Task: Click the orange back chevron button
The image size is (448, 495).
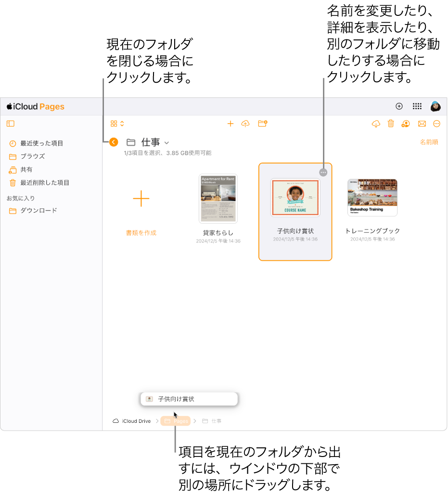Action: (114, 142)
